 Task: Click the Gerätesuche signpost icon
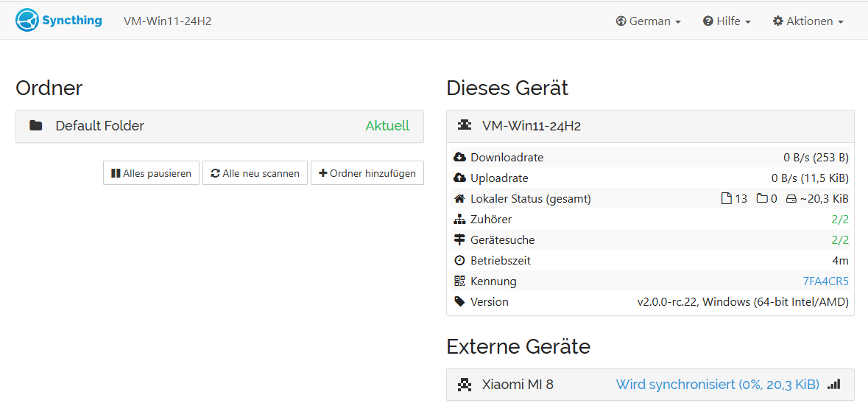point(459,239)
